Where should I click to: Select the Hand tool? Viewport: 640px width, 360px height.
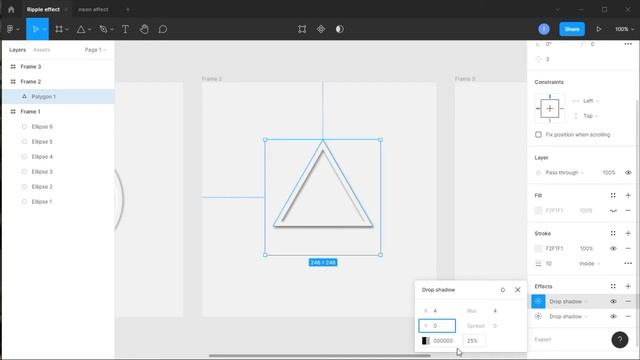(x=144, y=29)
